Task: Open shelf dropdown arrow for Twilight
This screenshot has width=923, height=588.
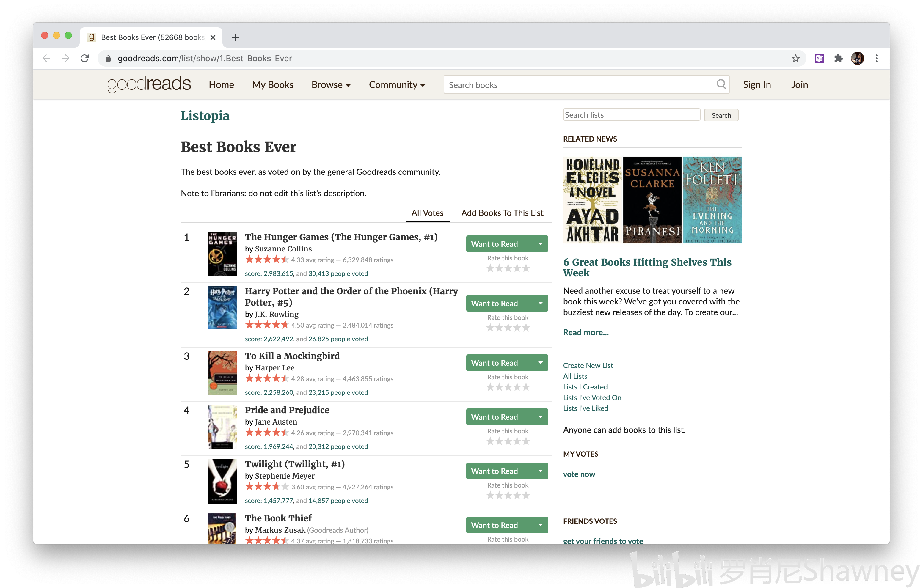Action: click(x=541, y=471)
